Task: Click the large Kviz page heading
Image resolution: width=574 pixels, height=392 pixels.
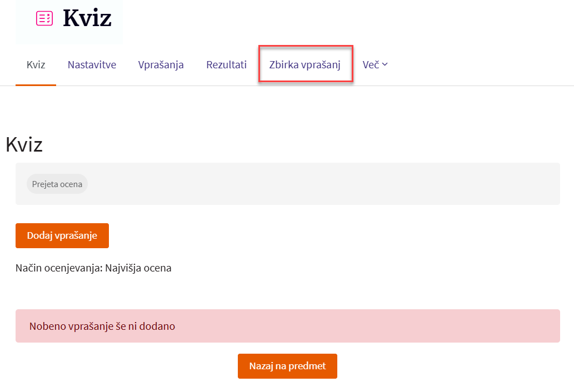Action: [x=24, y=145]
